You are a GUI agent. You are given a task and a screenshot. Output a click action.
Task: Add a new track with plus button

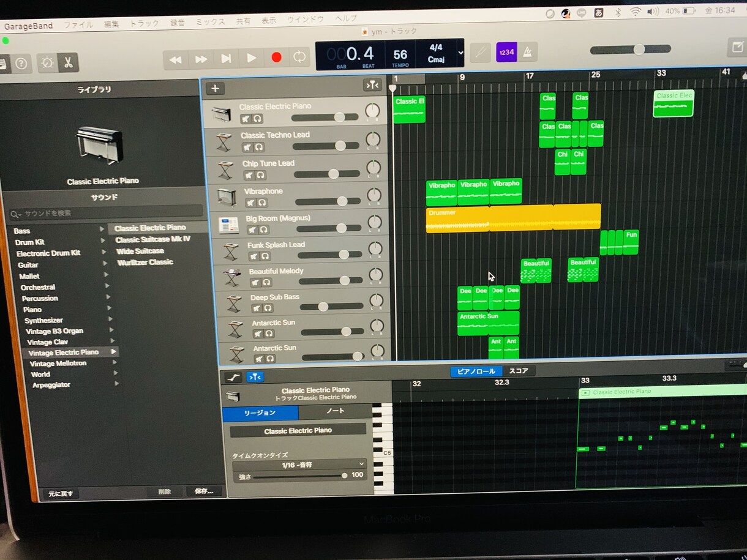[214, 89]
